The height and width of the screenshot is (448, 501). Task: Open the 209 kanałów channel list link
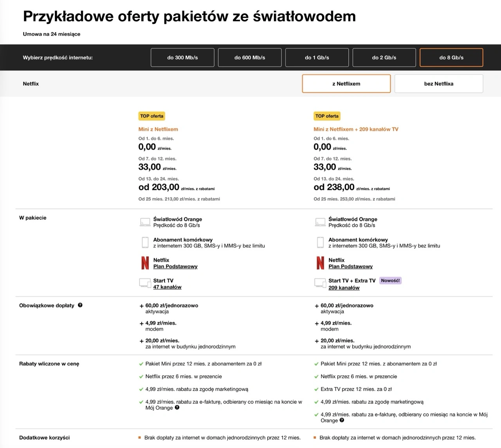click(344, 288)
